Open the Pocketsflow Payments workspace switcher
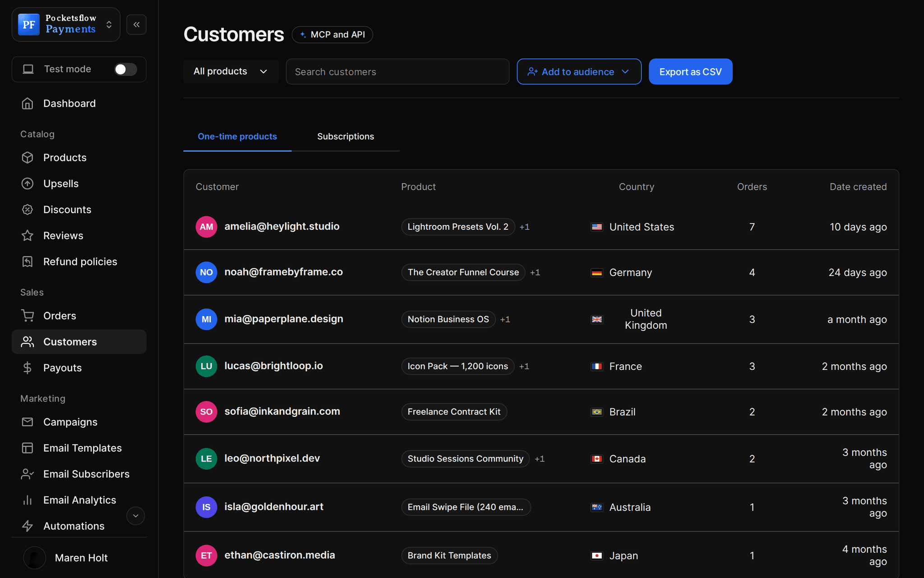The image size is (924, 578). (66, 24)
